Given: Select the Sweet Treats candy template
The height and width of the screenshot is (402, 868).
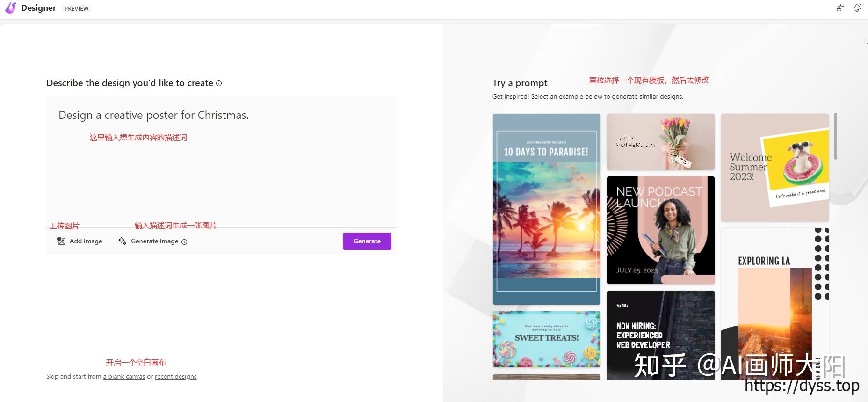Looking at the screenshot, I should coord(546,339).
